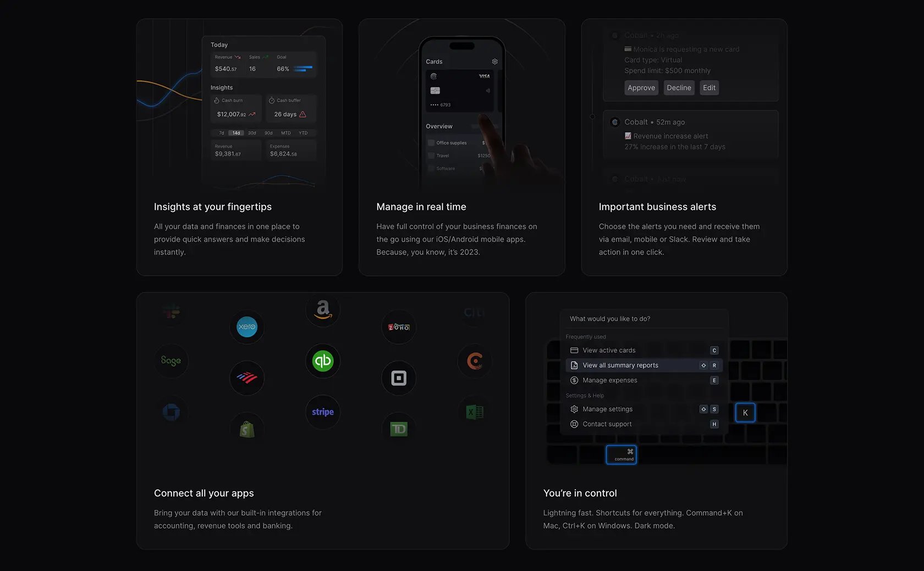924x571 pixels.
Task: Open the Amazon integration icon
Action: pos(323,309)
